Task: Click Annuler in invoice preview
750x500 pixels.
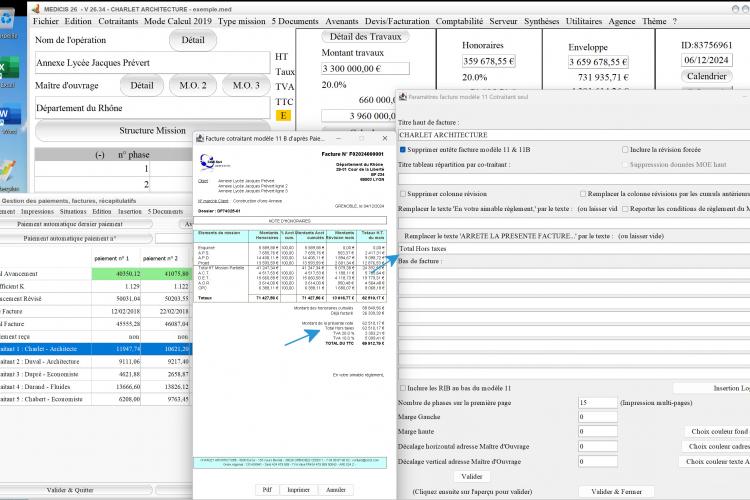Action: (x=336, y=489)
